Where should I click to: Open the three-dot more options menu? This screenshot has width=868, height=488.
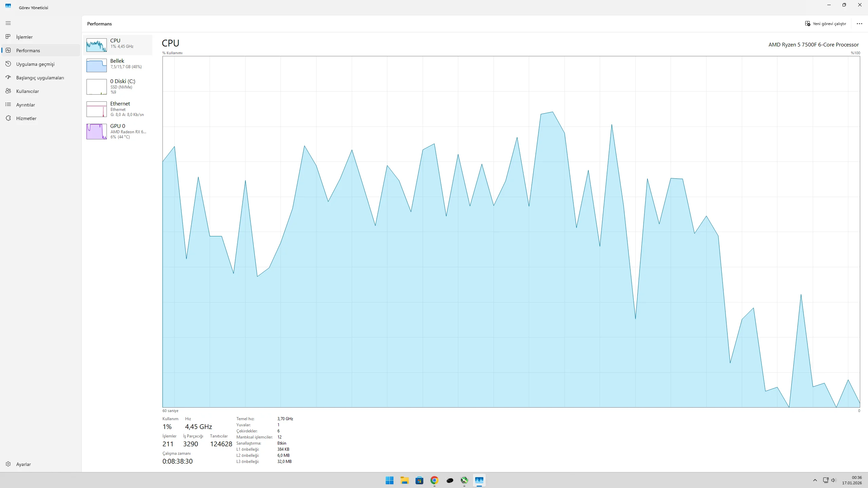[859, 24]
